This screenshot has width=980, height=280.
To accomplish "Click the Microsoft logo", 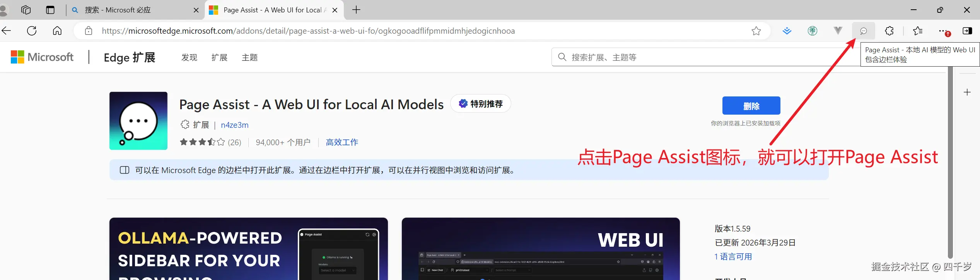I will 42,57.
